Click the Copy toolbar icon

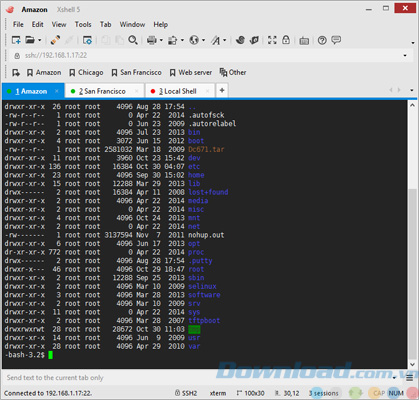coord(106,40)
